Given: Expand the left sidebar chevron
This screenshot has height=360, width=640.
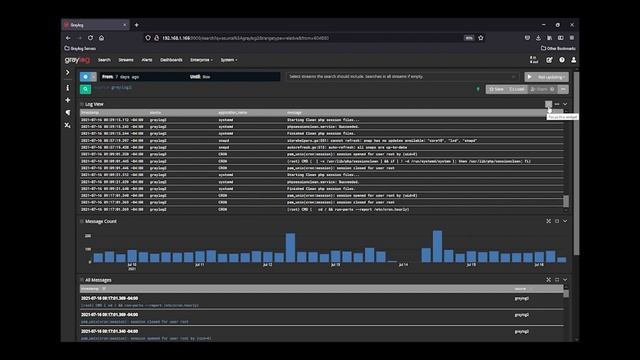Looking at the screenshot, I should coord(68,73).
